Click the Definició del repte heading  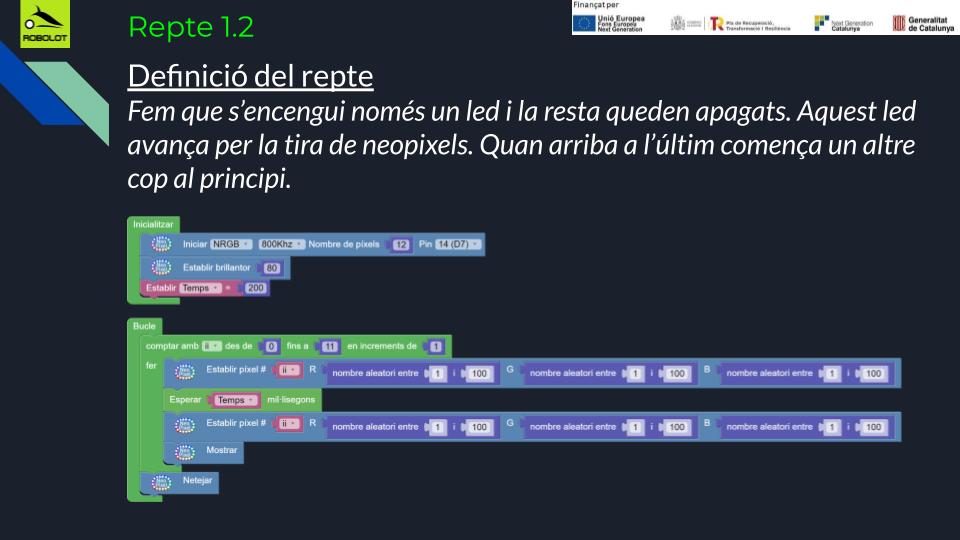point(250,76)
